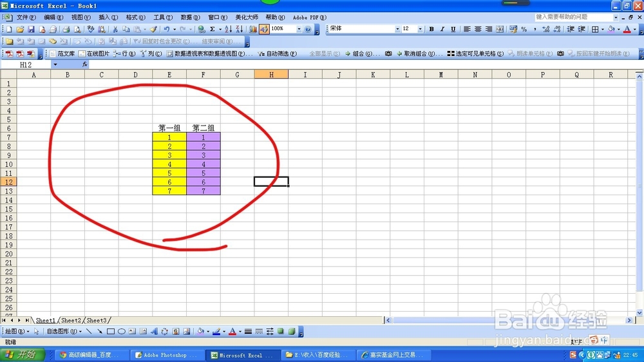This screenshot has height=362, width=644.
Task: Toggle right alignment
Action: pyautogui.click(x=489, y=29)
